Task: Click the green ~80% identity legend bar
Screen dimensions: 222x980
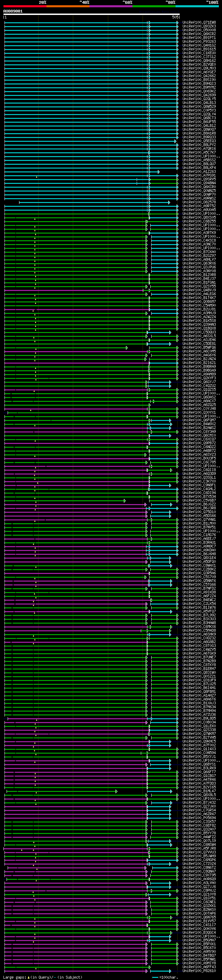Action: (x=154, y=7)
